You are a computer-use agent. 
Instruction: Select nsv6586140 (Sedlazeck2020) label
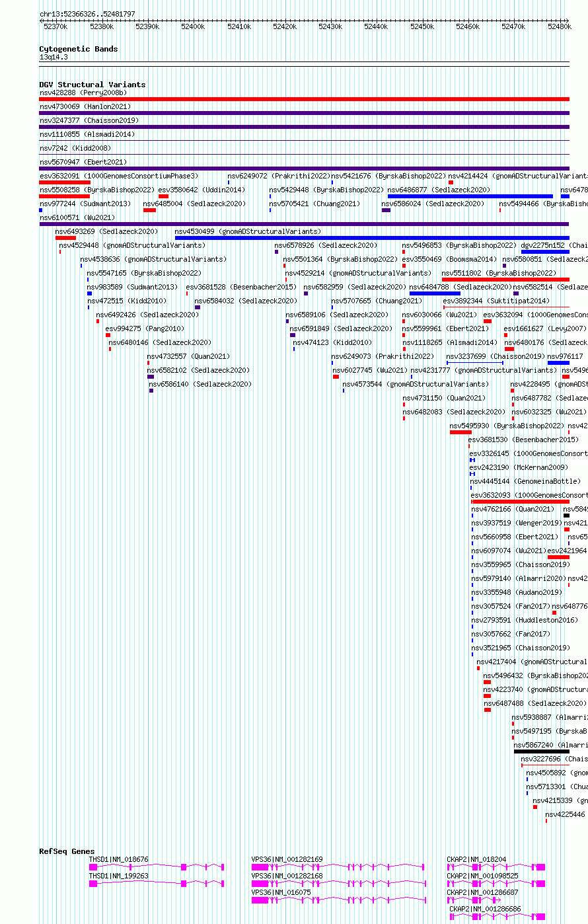(x=200, y=384)
